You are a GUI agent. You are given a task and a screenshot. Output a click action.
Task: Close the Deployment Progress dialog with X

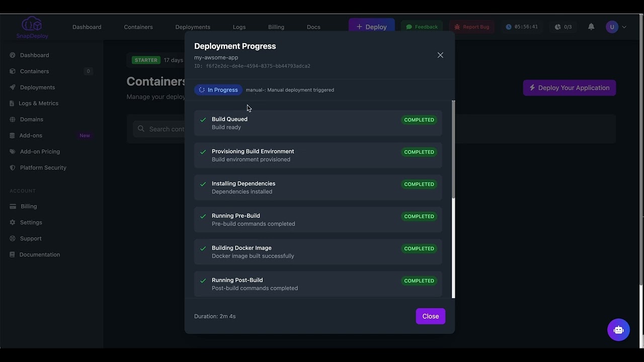click(440, 55)
